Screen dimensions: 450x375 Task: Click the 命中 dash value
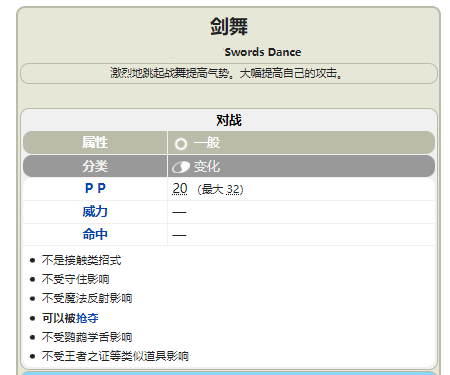(179, 235)
